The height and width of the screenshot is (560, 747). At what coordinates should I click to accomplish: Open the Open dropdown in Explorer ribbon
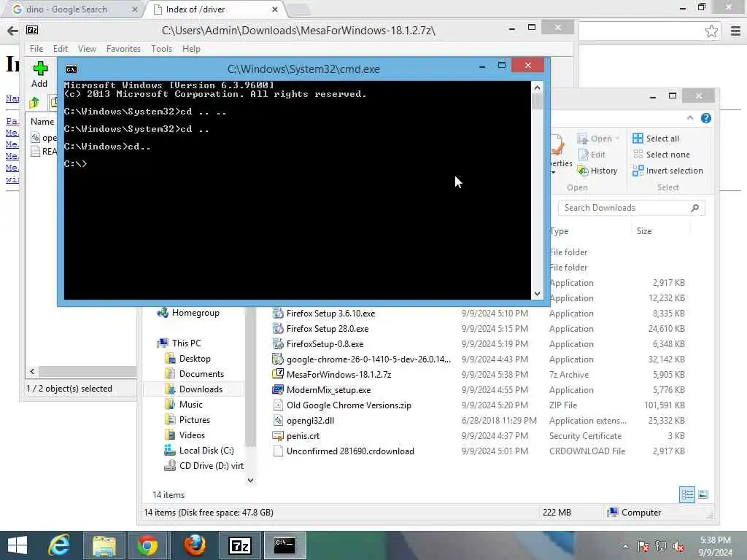(598, 139)
